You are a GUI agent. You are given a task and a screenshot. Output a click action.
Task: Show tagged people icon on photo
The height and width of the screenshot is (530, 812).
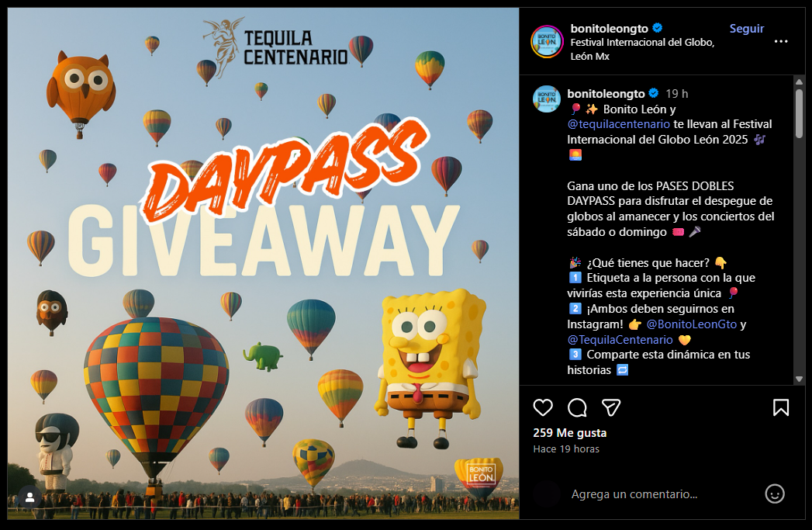coord(30,497)
